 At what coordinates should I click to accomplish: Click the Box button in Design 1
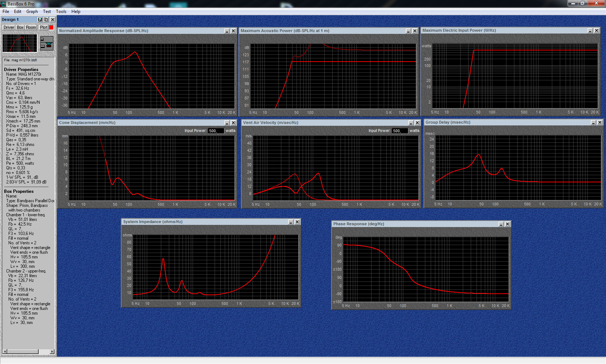pyautogui.click(x=20, y=27)
